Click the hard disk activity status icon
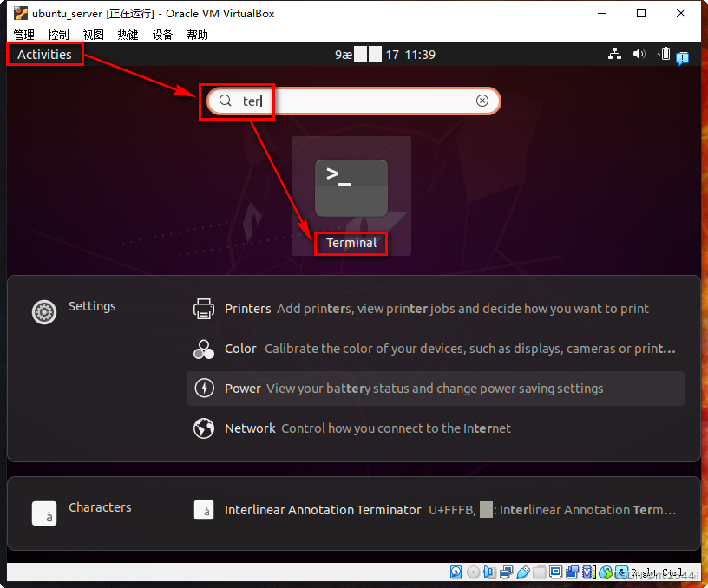Viewport: 708px width, 588px height. point(456,572)
